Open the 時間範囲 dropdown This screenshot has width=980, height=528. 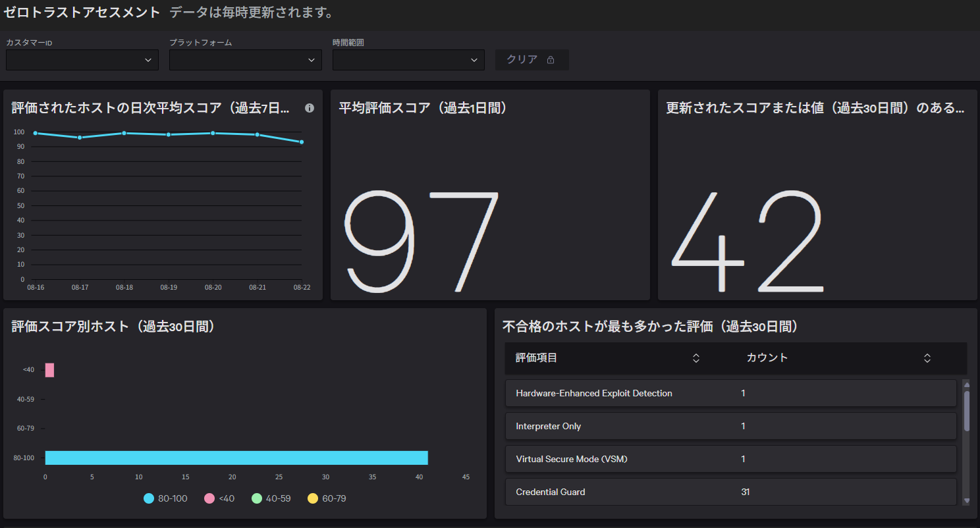click(x=408, y=60)
